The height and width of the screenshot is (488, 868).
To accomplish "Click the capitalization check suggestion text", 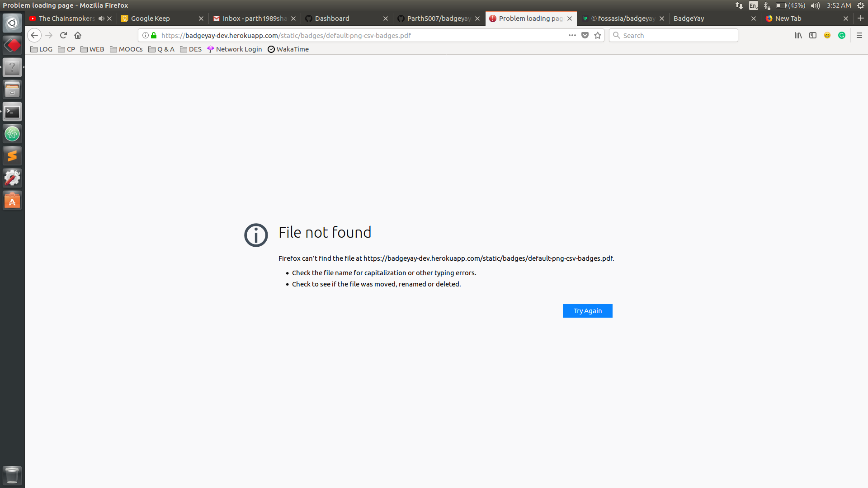I will [384, 273].
